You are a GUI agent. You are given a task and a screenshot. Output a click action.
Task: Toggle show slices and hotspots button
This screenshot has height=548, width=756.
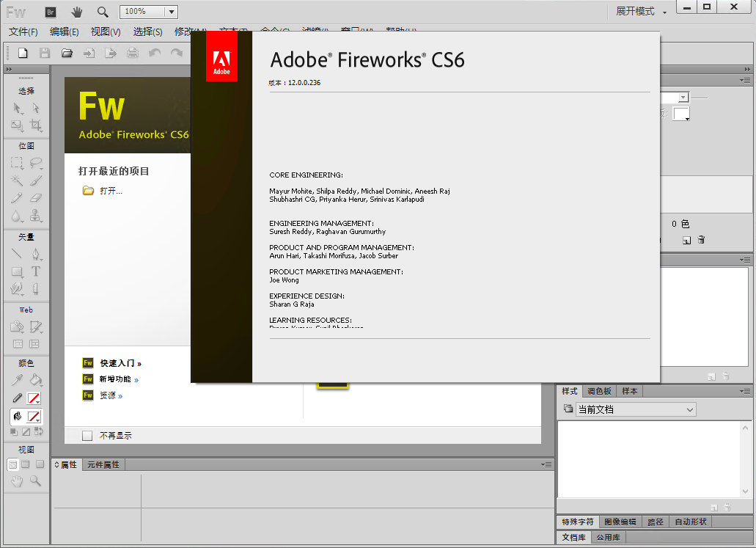pos(34,344)
